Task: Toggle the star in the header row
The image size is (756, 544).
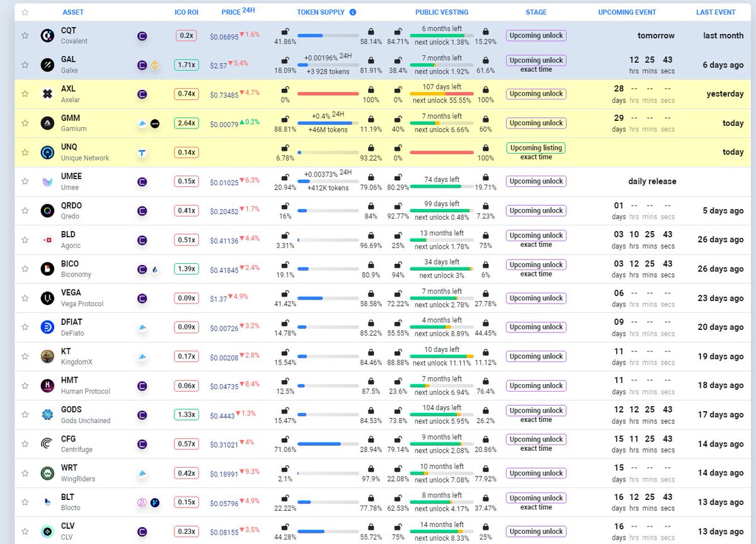Action: point(25,12)
